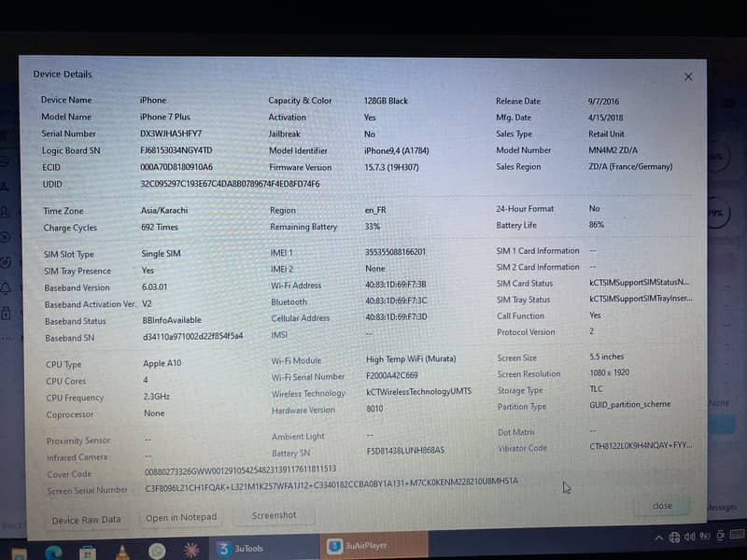
Task: Click region value en_FR
Action: pos(375,210)
